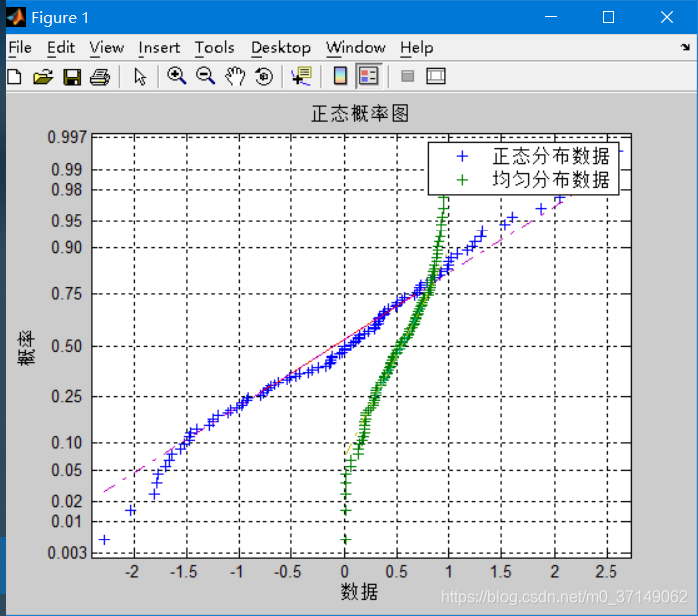The height and width of the screenshot is (616, 698).
Task: Click the MATLAB logo in the title bar
Action: tap(16, 17)
